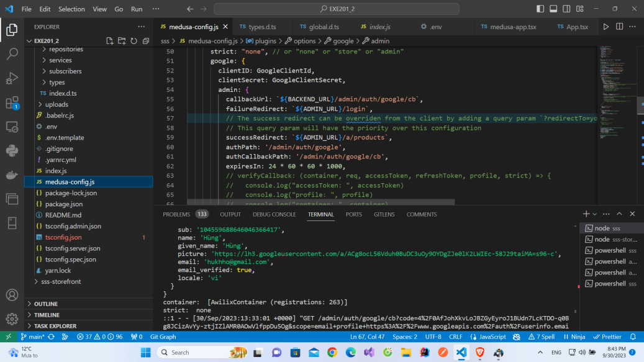The width and height of the screenshot is (644, 362).
Task: Create a new file in the Explorer
Action: [109, 39]
